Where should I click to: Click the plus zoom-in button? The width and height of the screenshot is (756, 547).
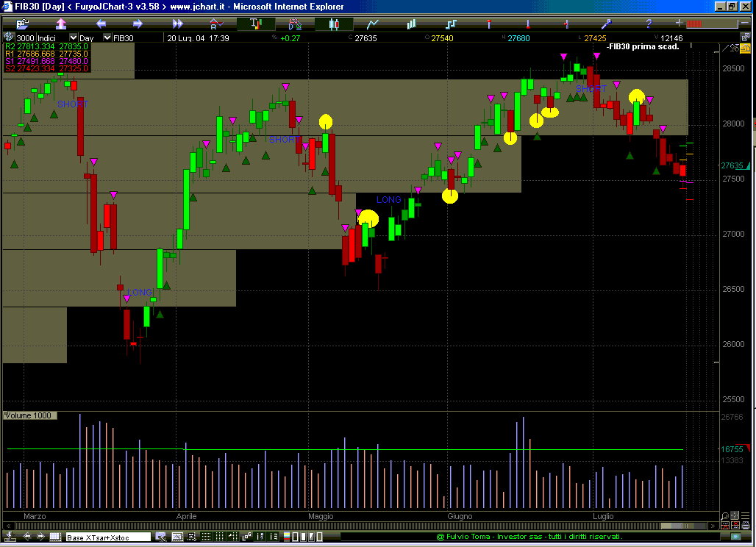[678, 24]
